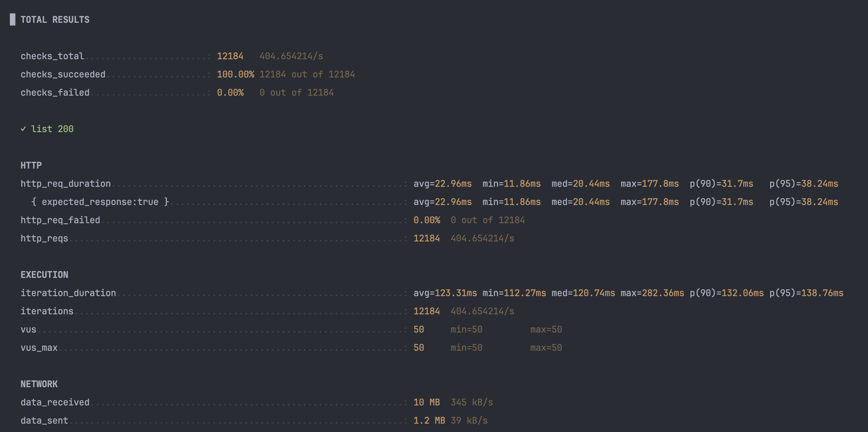This screenshot has width=868, height=432.
Task: Click the vus value 50
Action: point(418,330)
